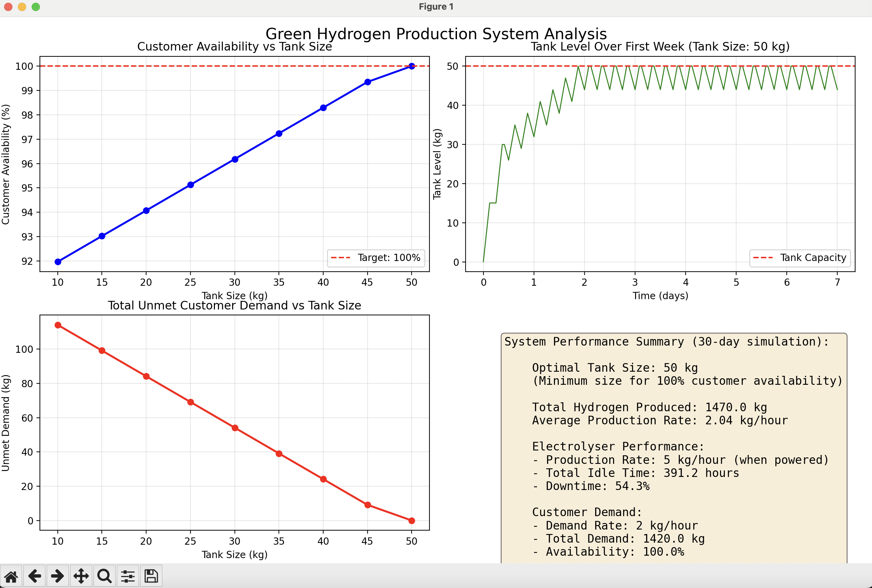Click the Tank Level (kg) axis label
Screen dimensions: 872x588
[437, 164]
